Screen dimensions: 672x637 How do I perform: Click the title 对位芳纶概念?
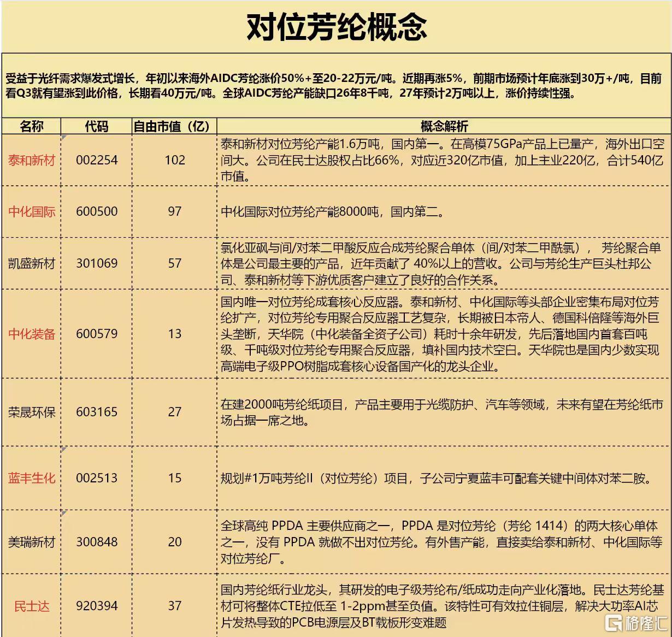tap(336, 26)
